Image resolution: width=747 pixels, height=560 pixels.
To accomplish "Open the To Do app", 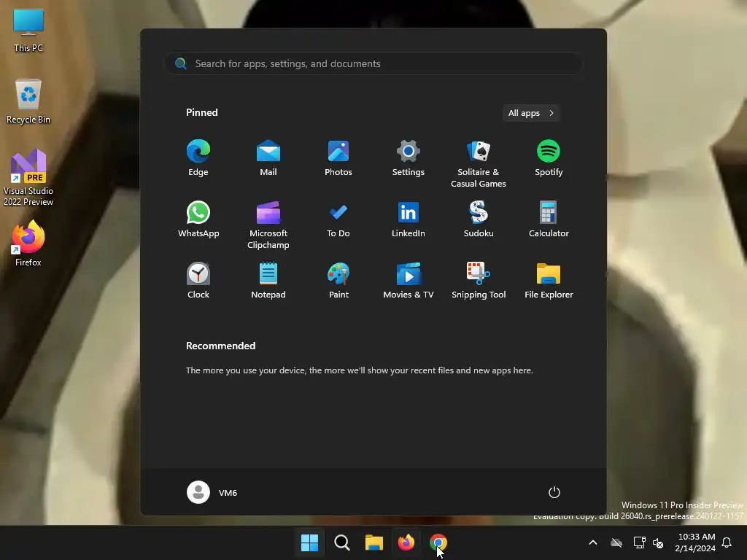I will 338,219.
